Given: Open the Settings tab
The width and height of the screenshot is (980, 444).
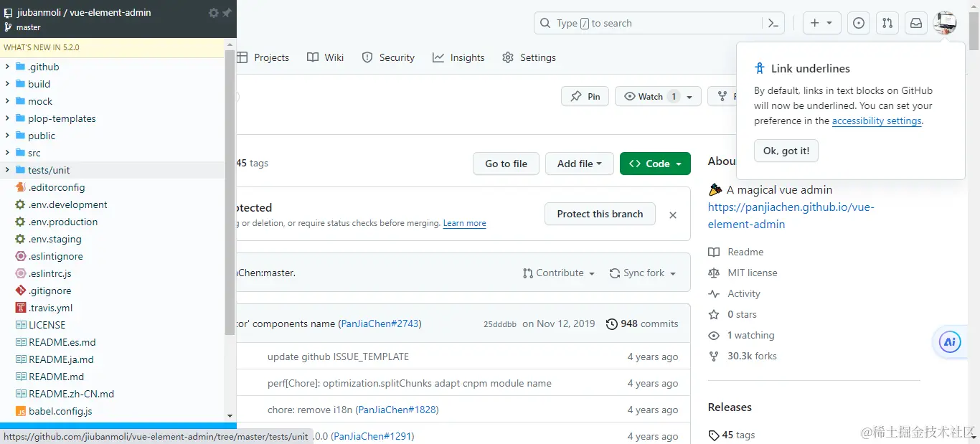Looking at the screenshot, I should point(529,57).
